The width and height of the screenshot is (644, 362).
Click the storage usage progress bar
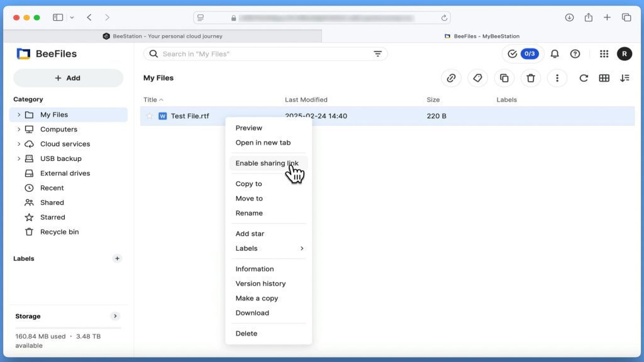click(x=68, y=328)
